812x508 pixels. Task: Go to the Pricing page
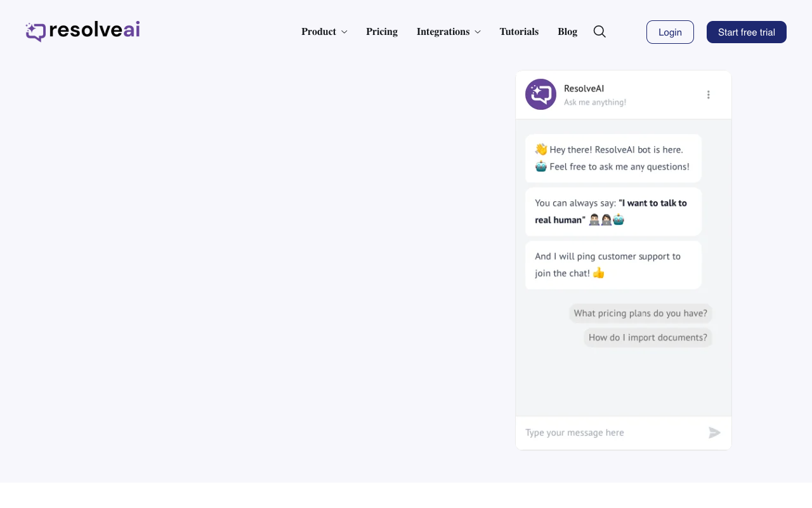[382, 32]
